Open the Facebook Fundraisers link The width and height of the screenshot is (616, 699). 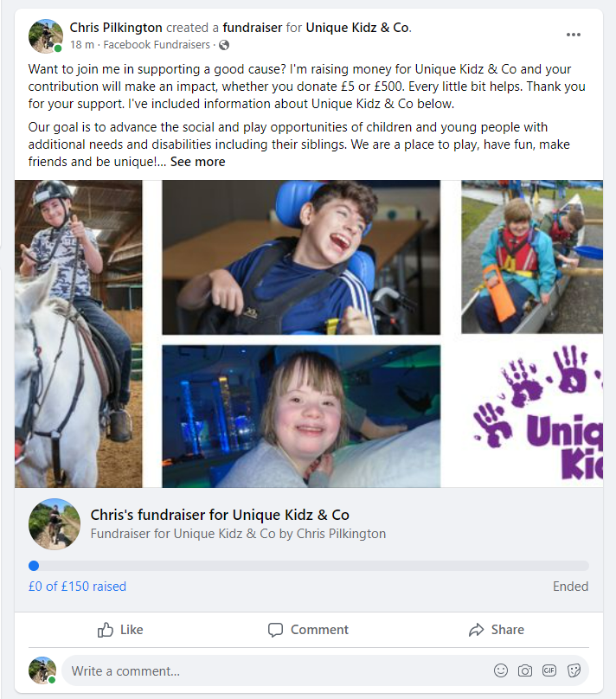pos(157,45)
